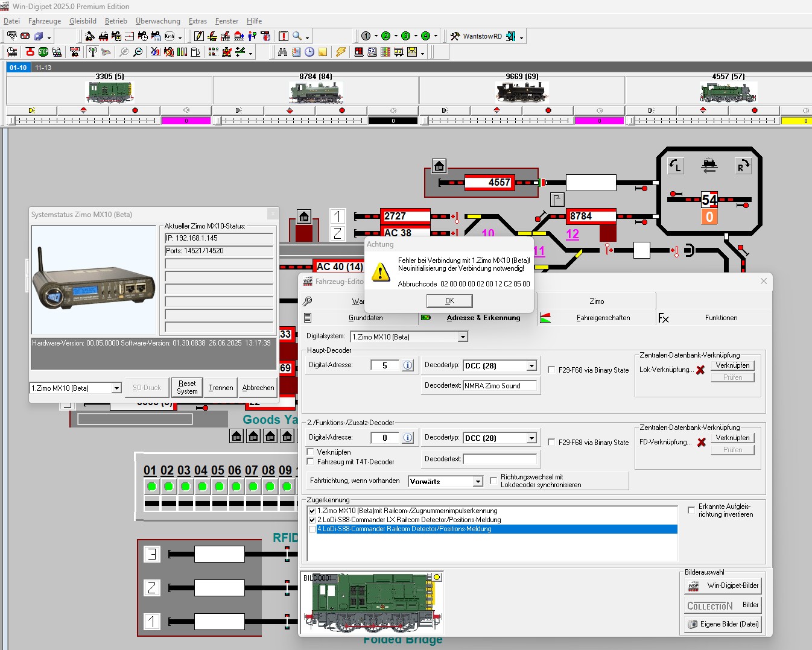Click the lightning bolt toolbar icon

[341, 52]
